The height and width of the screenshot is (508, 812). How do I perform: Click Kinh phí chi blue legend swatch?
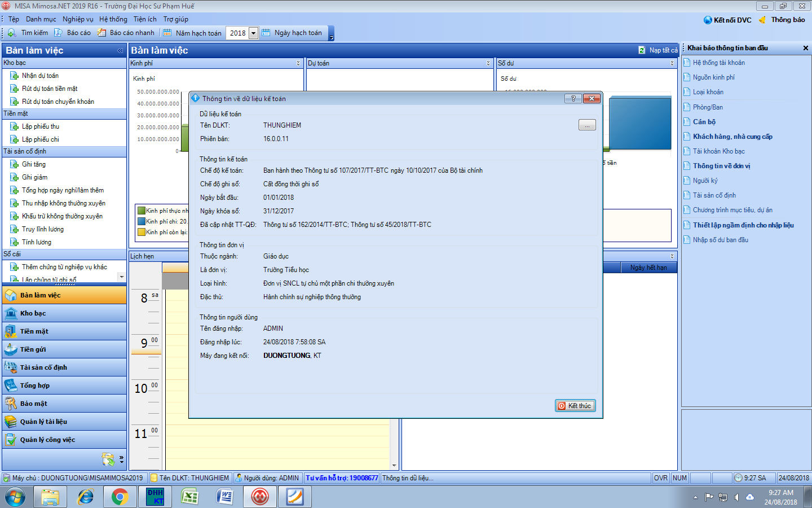click(142, 221)
